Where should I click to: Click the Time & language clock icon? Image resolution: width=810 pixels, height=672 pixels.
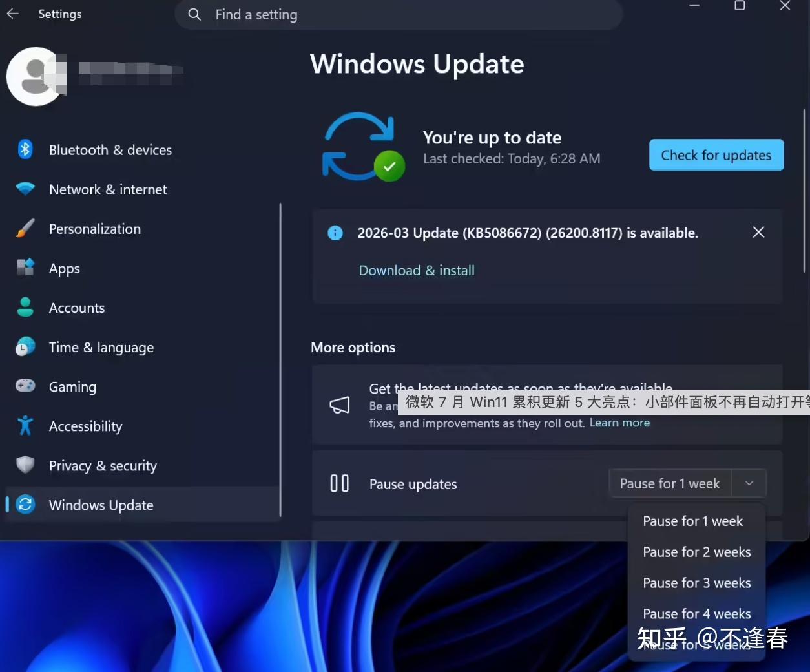point(25,346)
